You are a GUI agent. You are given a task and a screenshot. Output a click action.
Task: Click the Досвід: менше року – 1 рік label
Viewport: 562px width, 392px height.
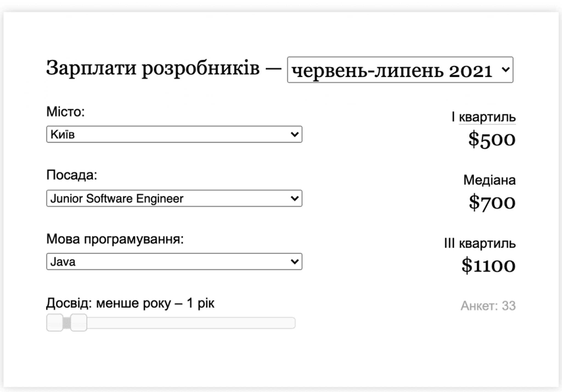click(130, 303)
